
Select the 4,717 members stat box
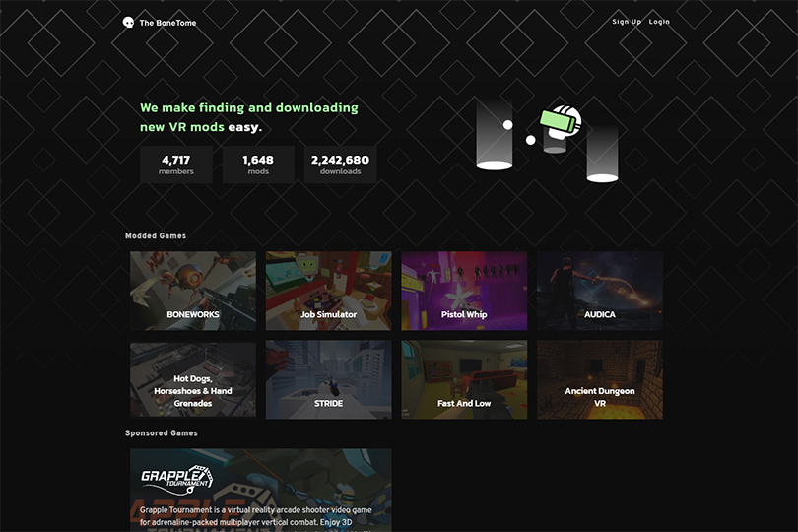point(176,165)
